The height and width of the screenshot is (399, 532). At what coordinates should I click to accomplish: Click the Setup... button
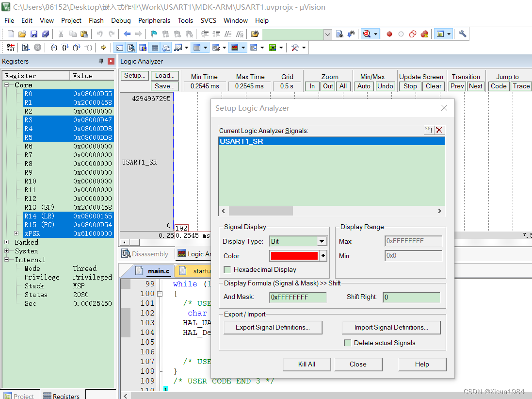click(x=135, y=76)
